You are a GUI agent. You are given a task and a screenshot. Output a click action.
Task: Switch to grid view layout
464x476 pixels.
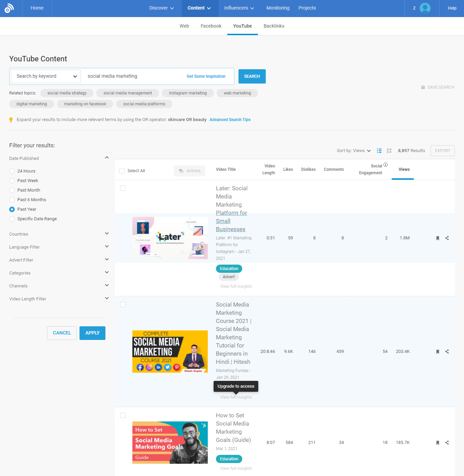[389, 150]
